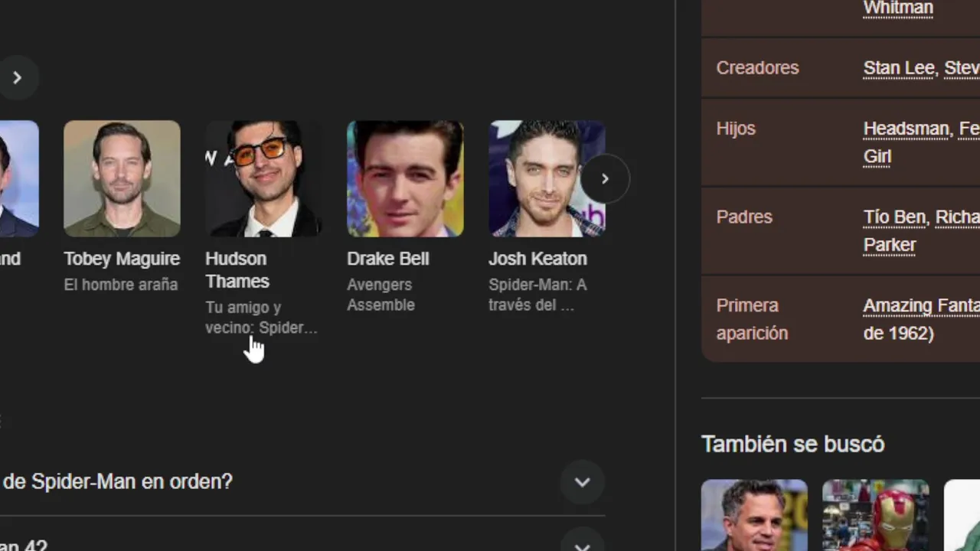Open the Tío Ben link under Padres
This screenshot has height=551, width=980.
pyautogui.click(x=894, y=217)
